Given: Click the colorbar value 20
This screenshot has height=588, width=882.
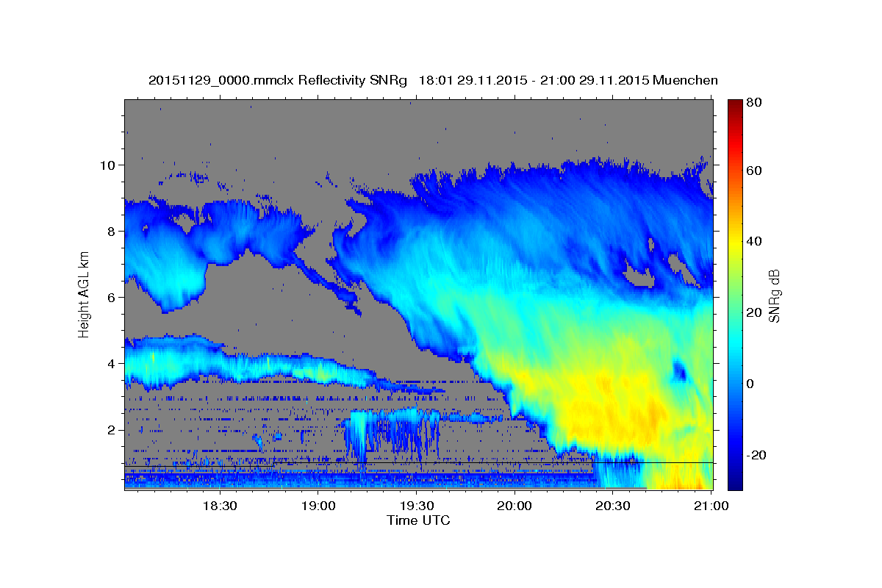Looking at the screenshot, I should tap(753, 312).
